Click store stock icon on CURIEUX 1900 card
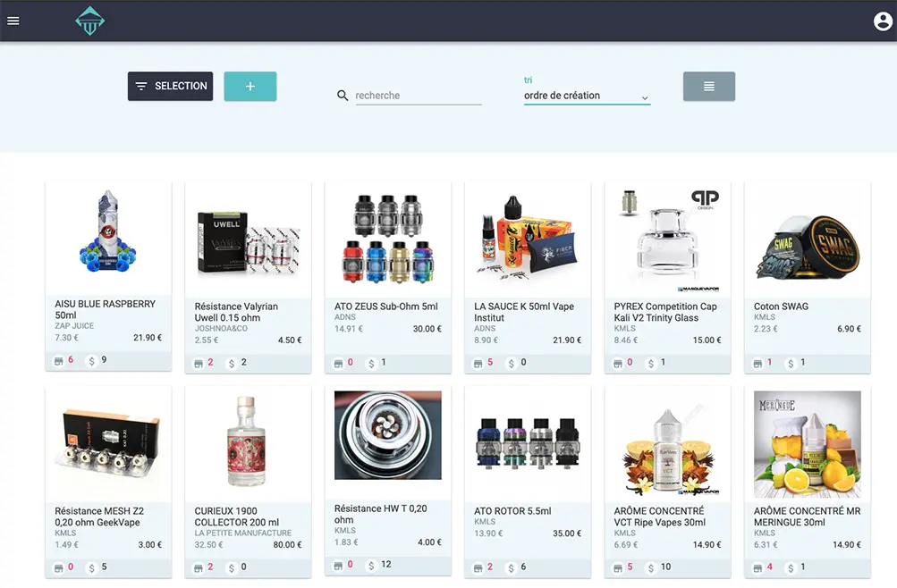The width and height of the screenshot is (897, 588). click(199, 568)
